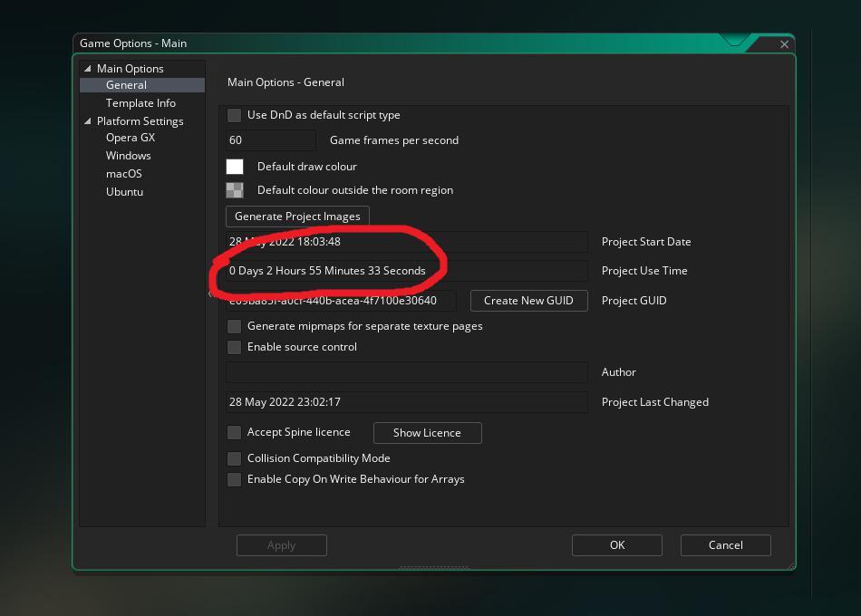The width and height of the screenshot is (861, 616).
Task: Click the game frames per second field
Action: coord(270,140)
